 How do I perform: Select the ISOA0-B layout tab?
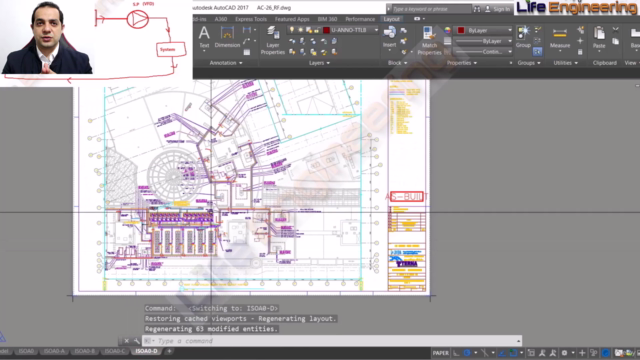coord(84,351)
